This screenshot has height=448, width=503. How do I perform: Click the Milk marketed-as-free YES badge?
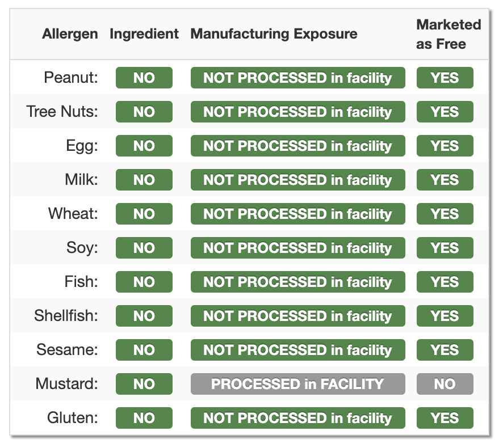pos(445,180)
